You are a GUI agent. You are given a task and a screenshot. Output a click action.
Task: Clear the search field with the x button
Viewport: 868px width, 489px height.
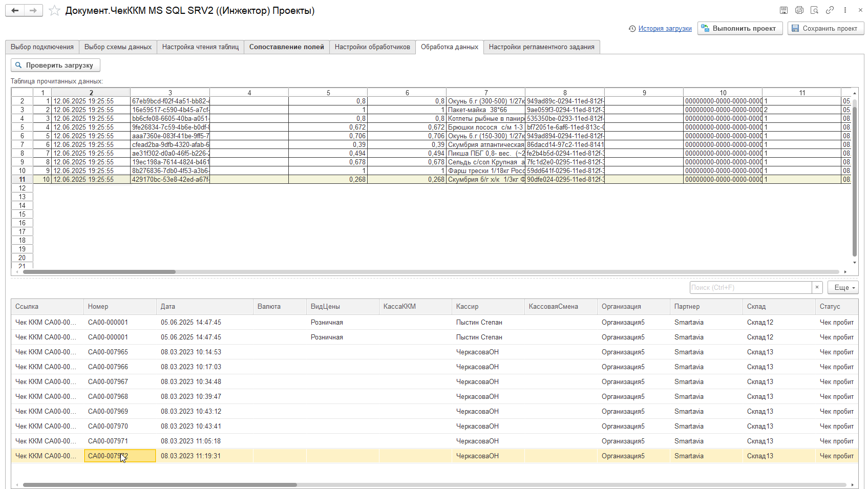(817, 287)
